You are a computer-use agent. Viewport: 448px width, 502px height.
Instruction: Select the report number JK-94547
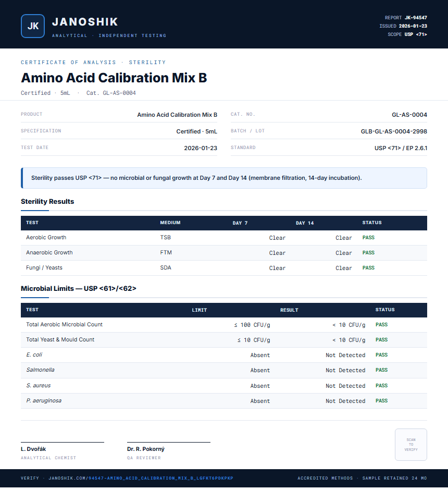[416, 18]
